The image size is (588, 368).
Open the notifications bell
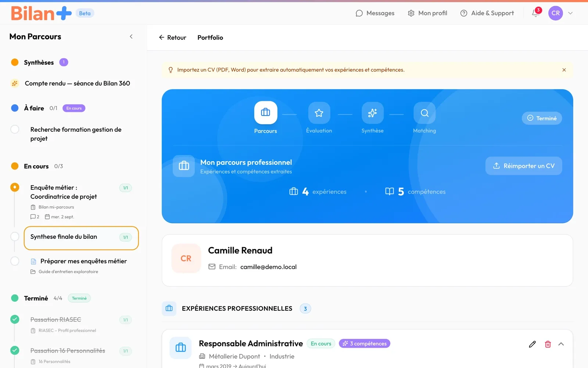[x=536, y=13]
